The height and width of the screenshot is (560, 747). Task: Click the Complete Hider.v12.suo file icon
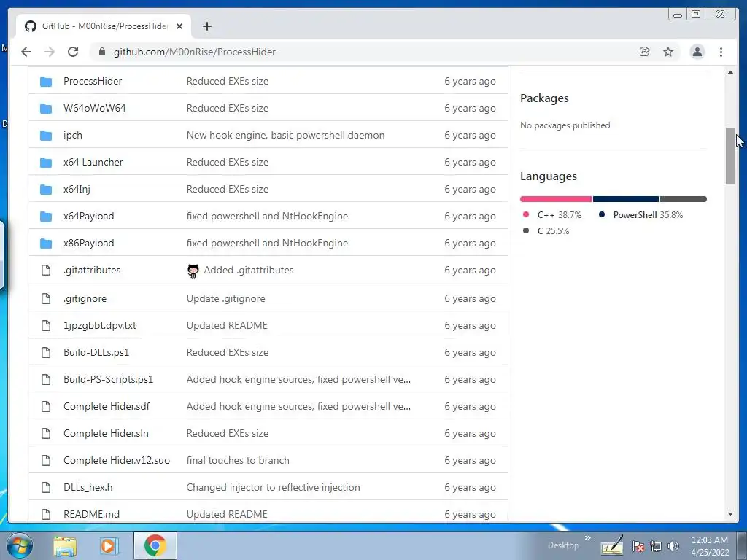46,461
